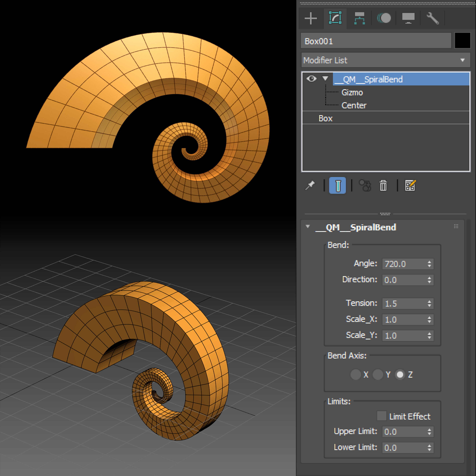Select the Z bend axis radio button
The height and width of the screenshot is (476, 476).
coord(400,374)
